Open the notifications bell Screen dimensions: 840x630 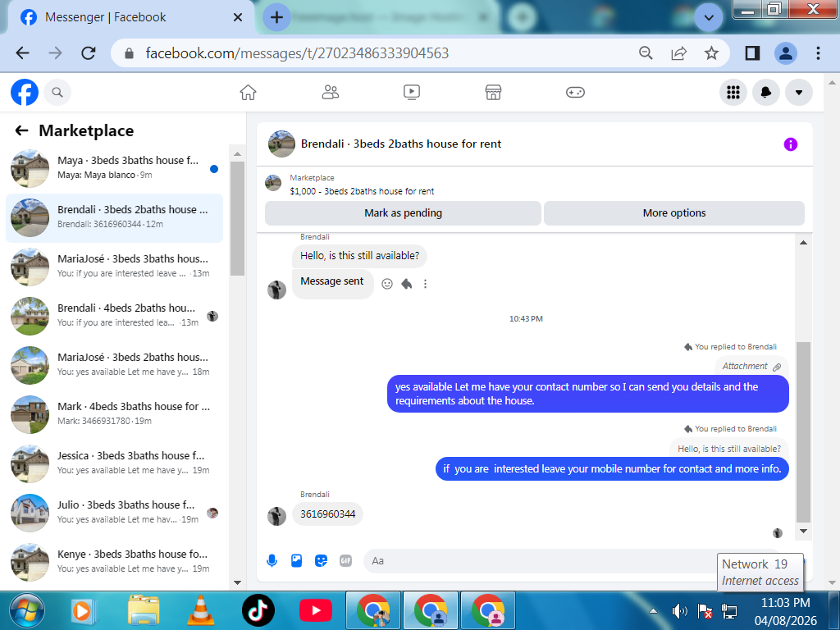pyautogui.click(x=766, y=92)
